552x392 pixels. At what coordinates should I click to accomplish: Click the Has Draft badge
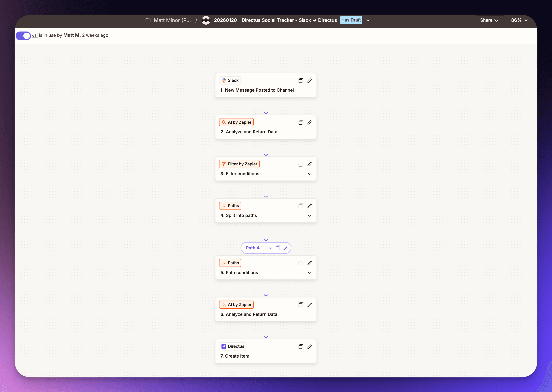[x=351, y=20]
